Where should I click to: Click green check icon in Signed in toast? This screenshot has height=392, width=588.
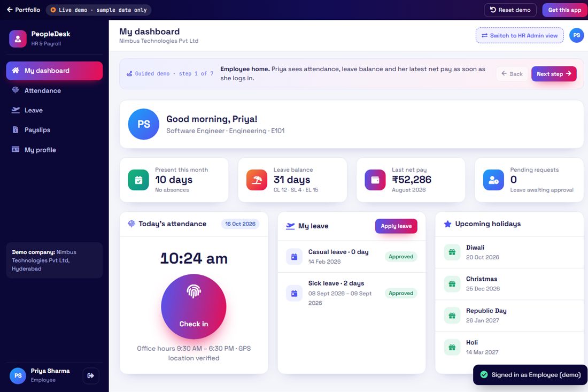[484, 374]
